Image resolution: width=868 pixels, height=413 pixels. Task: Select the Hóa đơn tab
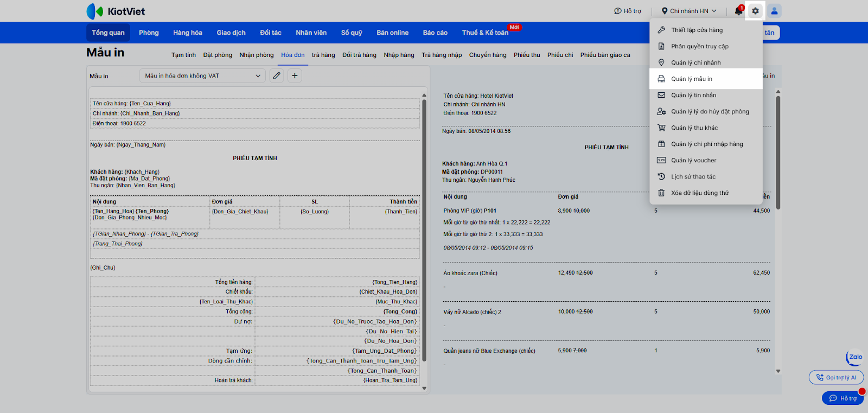point(293,55)
